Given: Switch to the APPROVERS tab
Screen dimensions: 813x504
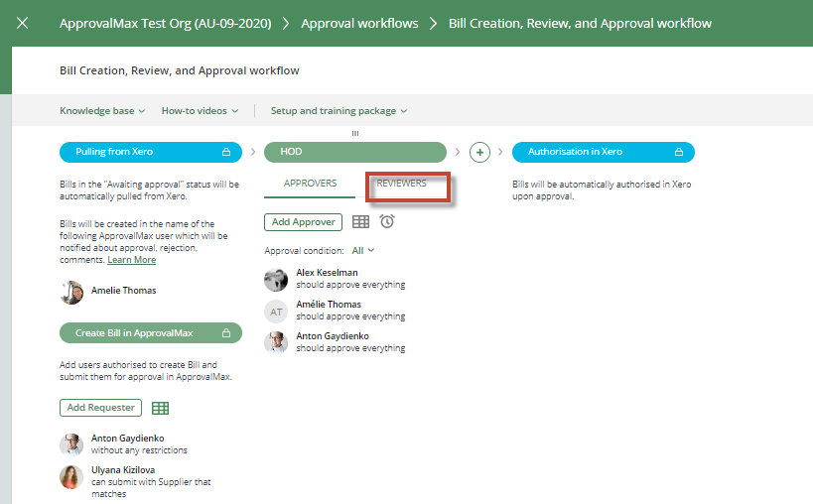Looking at the screenshot, I should pyautogui.click(x=310, y=184).
